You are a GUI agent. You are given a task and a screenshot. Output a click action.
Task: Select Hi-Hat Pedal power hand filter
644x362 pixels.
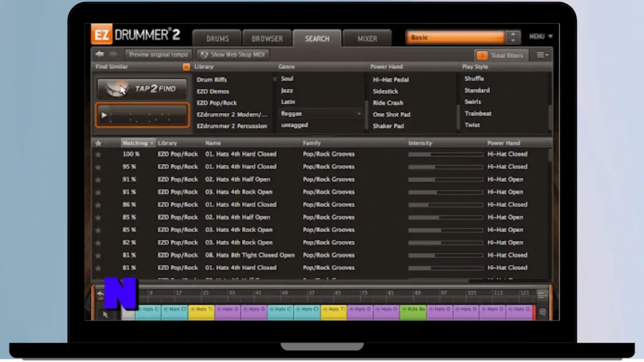point(391,80)
